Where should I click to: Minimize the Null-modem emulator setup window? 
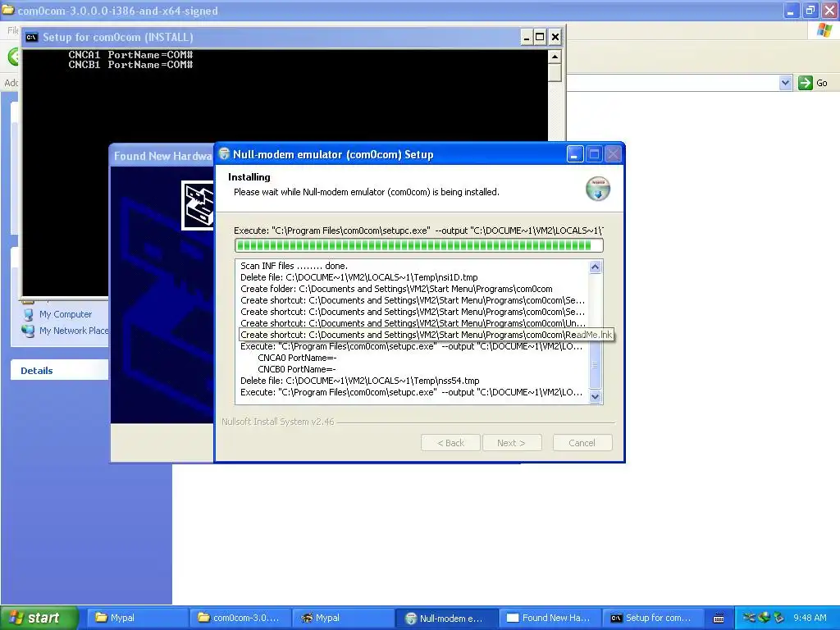(575, 155)
